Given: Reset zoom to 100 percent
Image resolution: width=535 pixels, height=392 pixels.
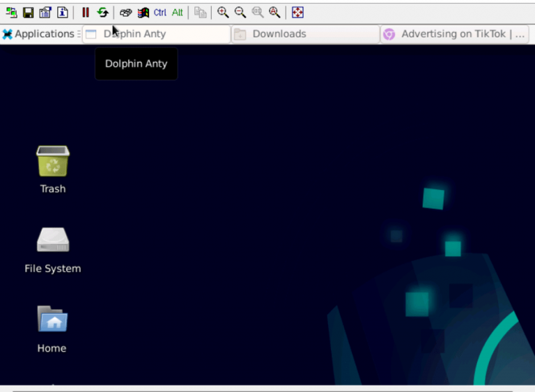Looking at the screenshot, I should 258,13.
